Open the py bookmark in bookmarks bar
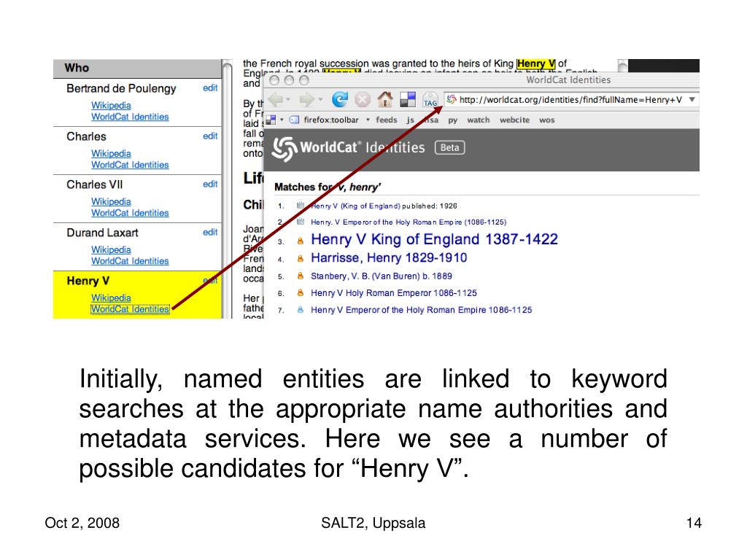The height and width of the screenshot is (560, 747). 452,120
